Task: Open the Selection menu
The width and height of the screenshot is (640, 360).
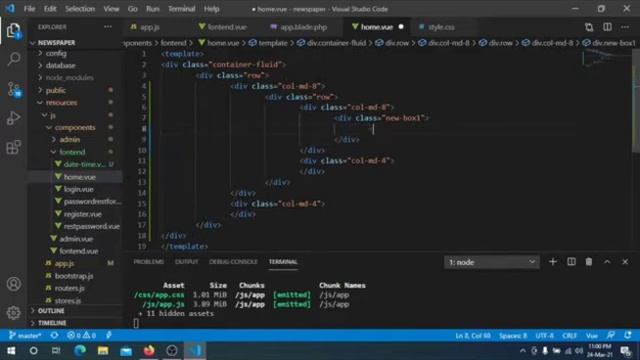Action: click(x=80, y=9)
